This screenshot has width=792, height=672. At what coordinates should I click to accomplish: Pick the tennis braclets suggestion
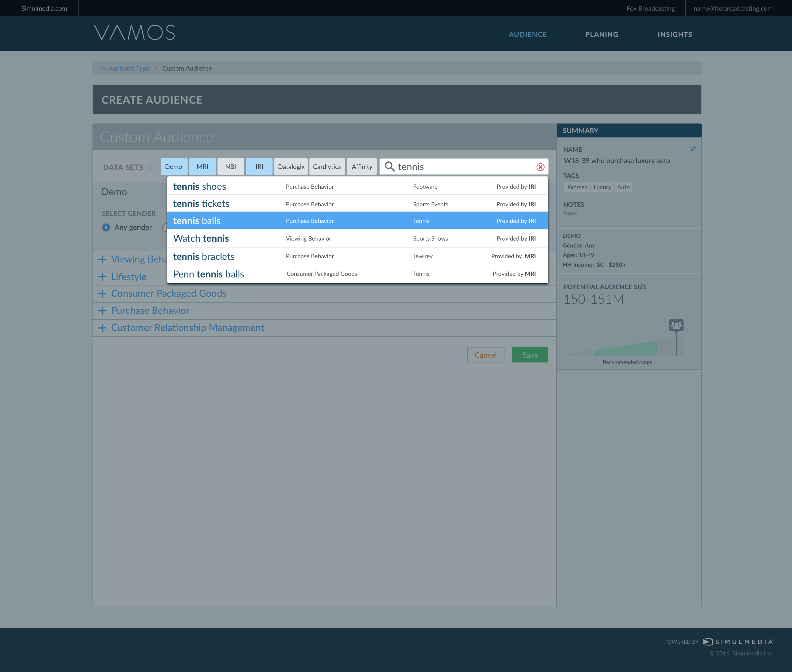pyautogui.click(x=358, y=256)
